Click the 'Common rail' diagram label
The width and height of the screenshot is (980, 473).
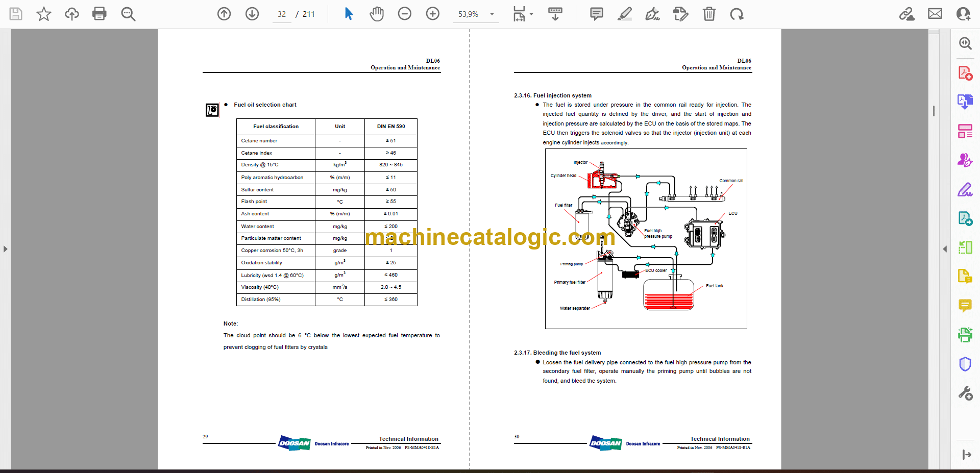tap(731, 181)
